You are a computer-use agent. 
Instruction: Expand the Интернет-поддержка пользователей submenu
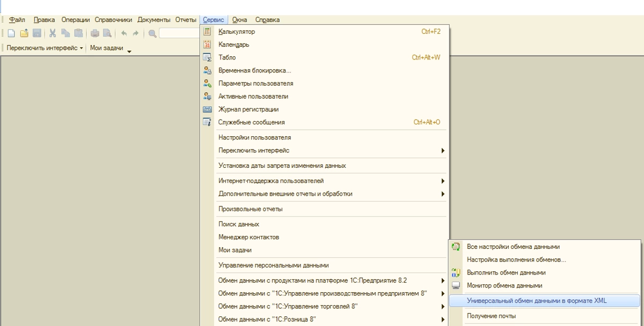(x=443, y=181)
